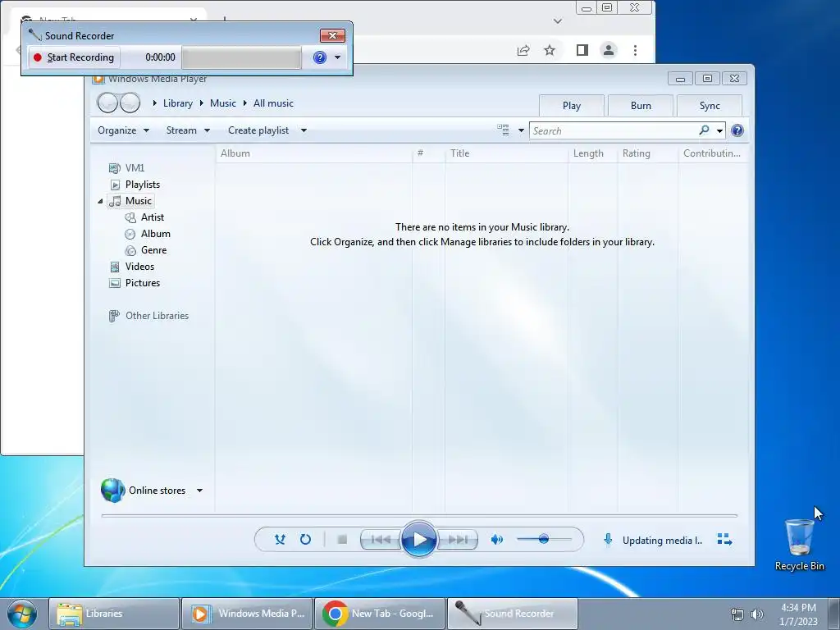
Task: Select Genre under Music
Action: click(146, 250)
